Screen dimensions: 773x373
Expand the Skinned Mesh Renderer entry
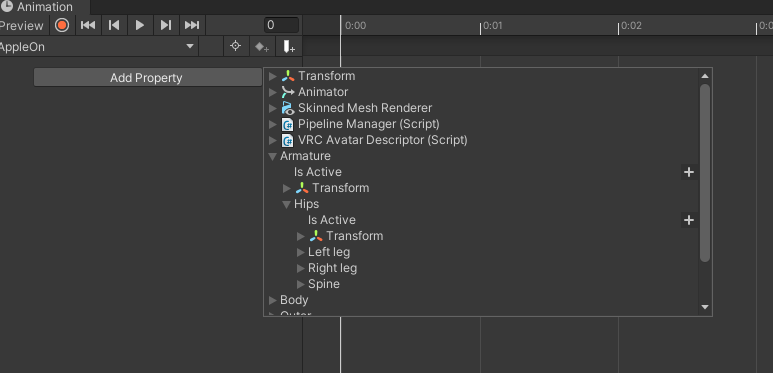273,108
